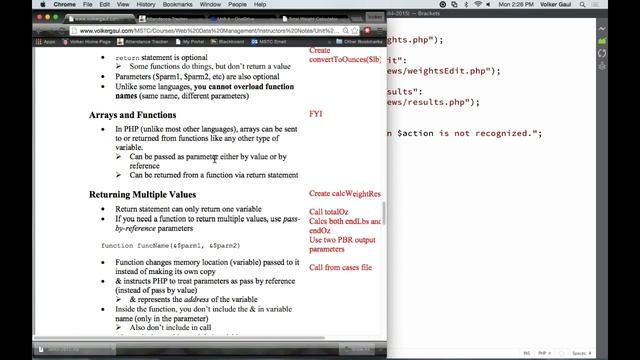The height and width of the screenshot is (360, 640).
Task: Open the Attendance Tracker bookmark
Action: point(143,42)
